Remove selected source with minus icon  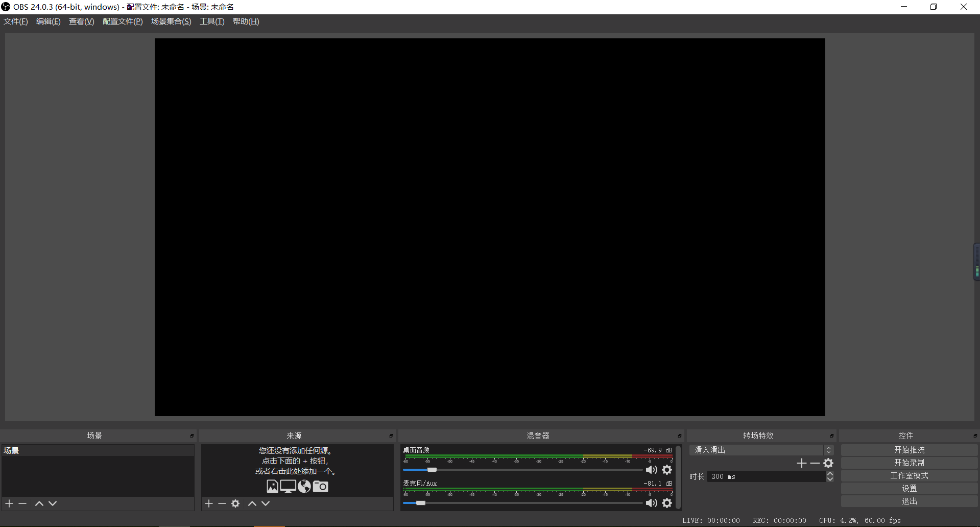222,503
